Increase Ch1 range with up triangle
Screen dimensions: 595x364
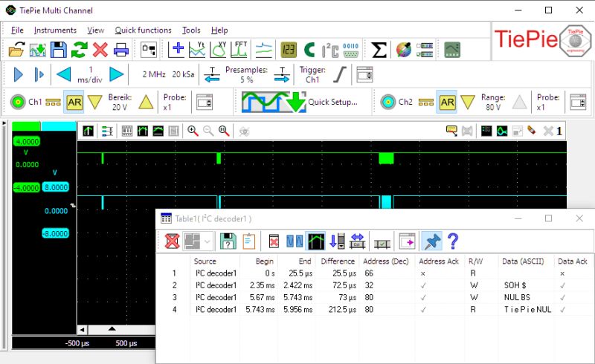point(146,102)
